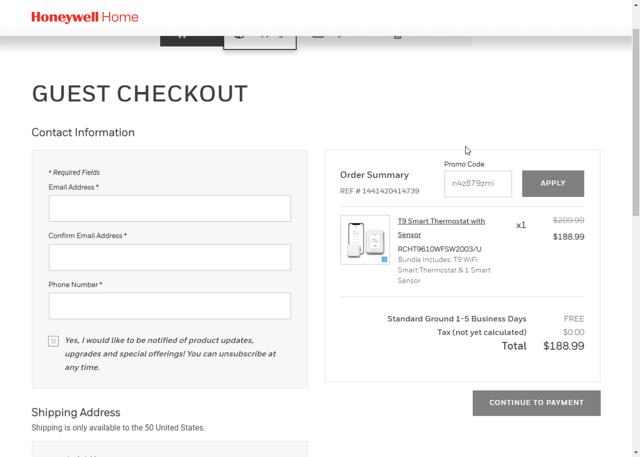The height and width of the screenshot is (457, 640).
Task: Open the Honeywell Home logo link
Action: [x=85, y=17]
